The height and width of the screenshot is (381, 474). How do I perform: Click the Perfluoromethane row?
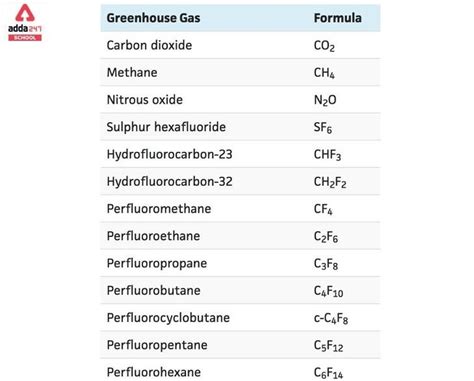[x=240, y=209]
